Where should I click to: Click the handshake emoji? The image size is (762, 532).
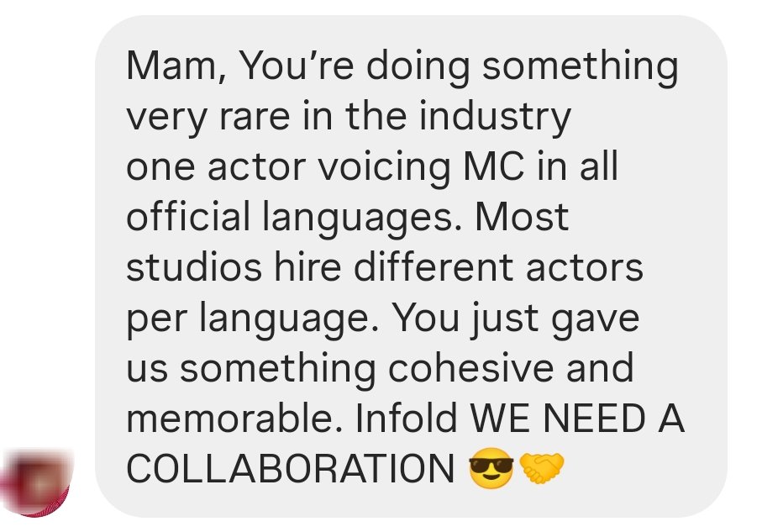[541, 468]
